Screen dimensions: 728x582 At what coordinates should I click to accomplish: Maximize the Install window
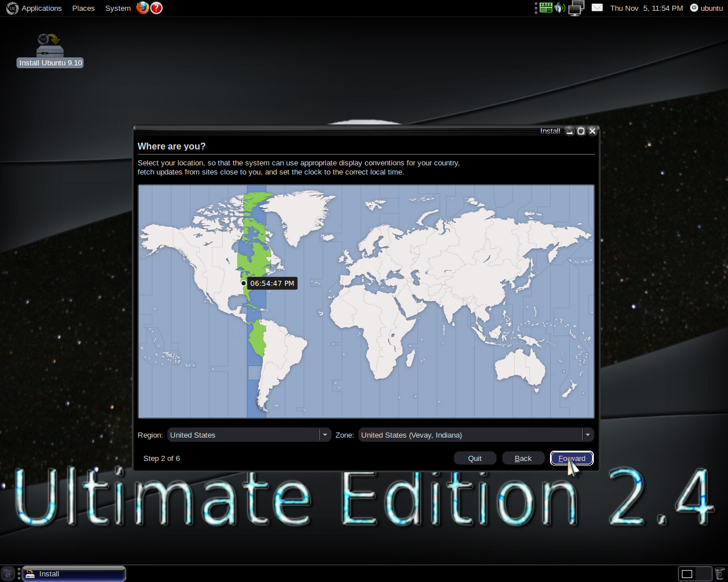point(581,131)
